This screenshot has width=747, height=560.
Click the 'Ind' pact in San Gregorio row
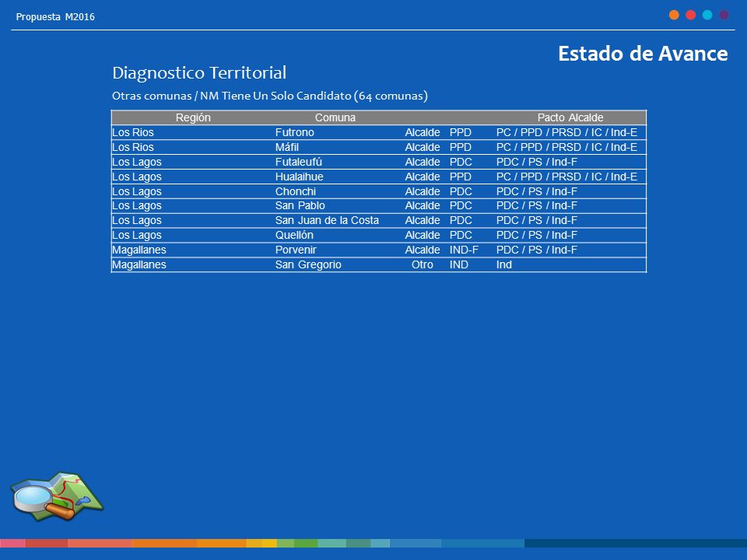(x=503, y=264)
